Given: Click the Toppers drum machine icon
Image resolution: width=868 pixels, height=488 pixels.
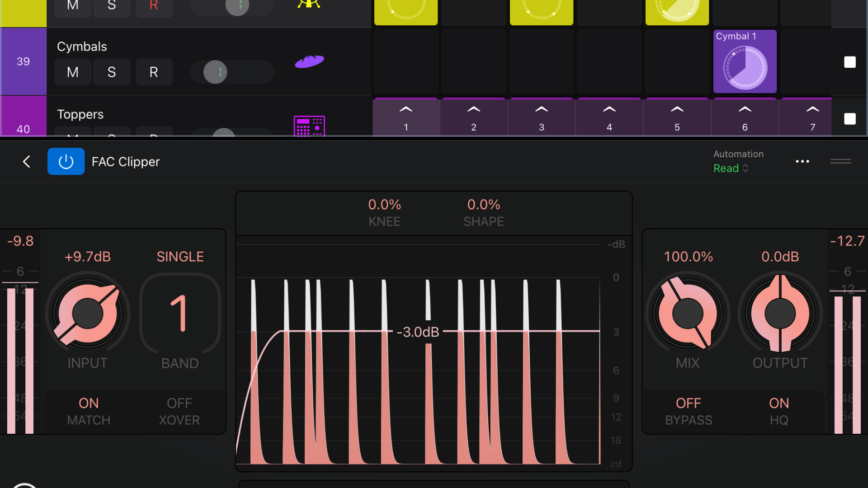Looking at the screenshot, I should coord(309,126).
